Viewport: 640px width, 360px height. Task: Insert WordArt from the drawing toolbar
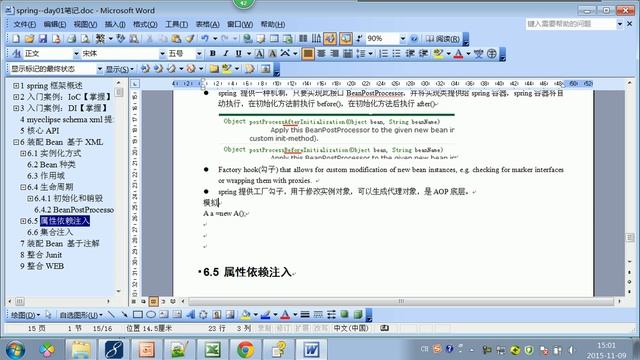[190, 314]
